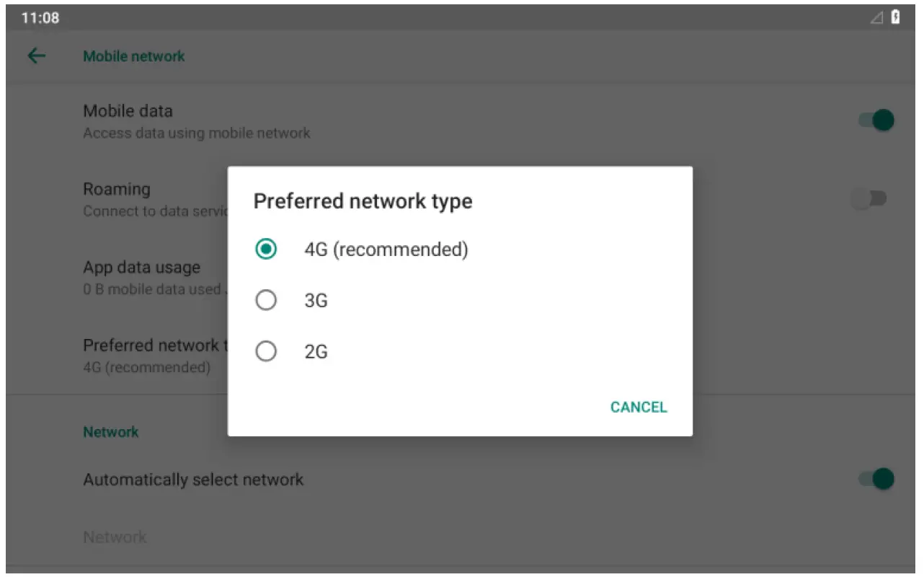Tap the battery status icon
Screen dimensions: 924x577
(x=896, y=18)
